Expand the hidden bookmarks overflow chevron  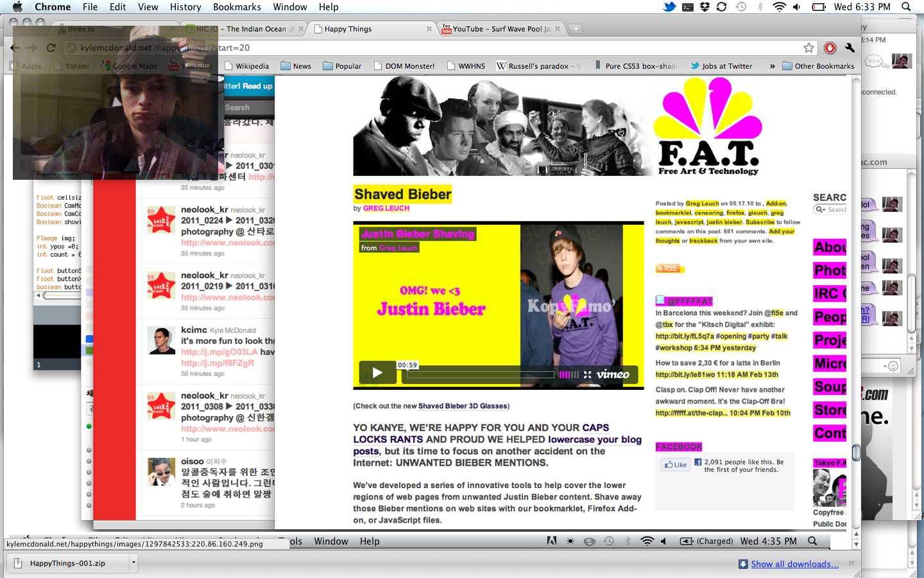[x=772, y=66]
